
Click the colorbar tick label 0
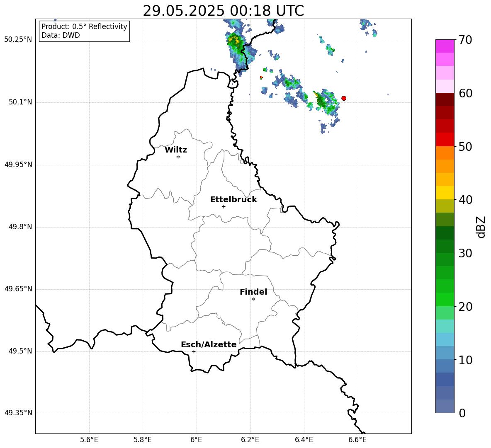pyautogui.click(x=462, y=413)
